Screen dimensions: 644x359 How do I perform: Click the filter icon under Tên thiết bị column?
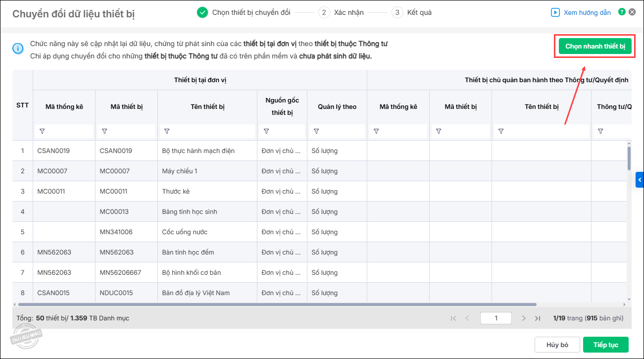click(167, 131)
